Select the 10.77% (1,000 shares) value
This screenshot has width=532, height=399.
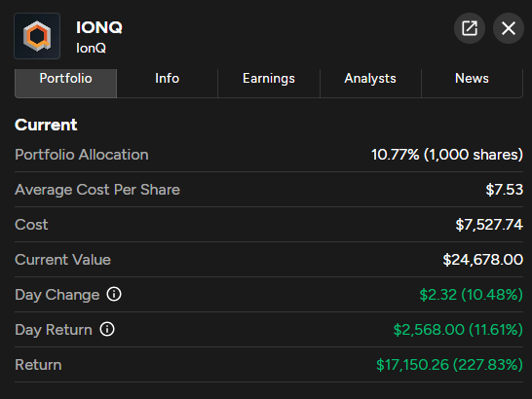click(447, 155)
